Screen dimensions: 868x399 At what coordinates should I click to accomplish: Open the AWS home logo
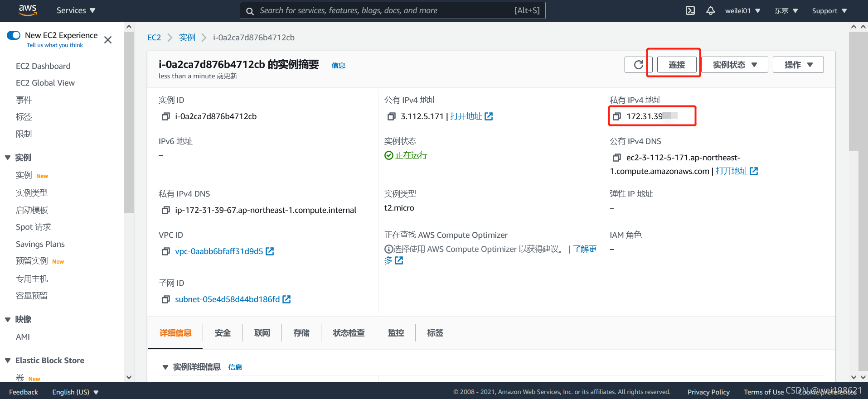pos(28,10)
